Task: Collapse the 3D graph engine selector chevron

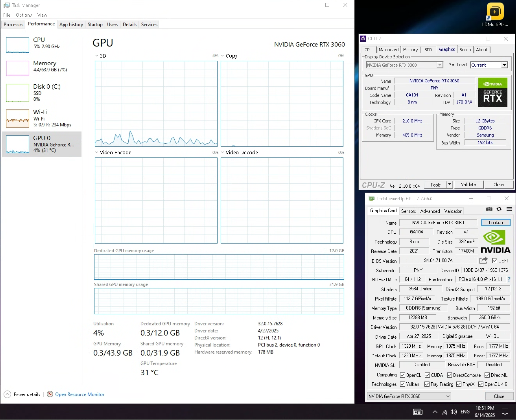Action: 96,56
